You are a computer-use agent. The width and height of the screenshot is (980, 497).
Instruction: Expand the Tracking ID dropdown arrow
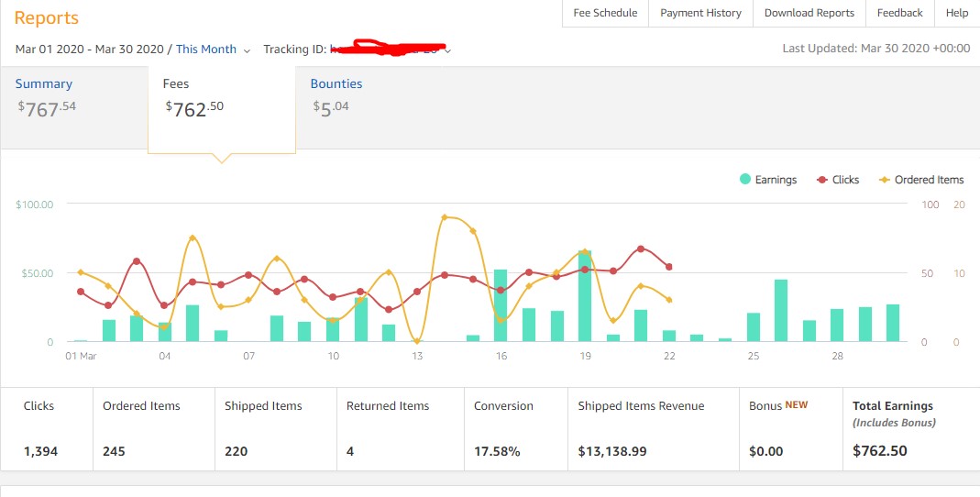click(448, 50)
